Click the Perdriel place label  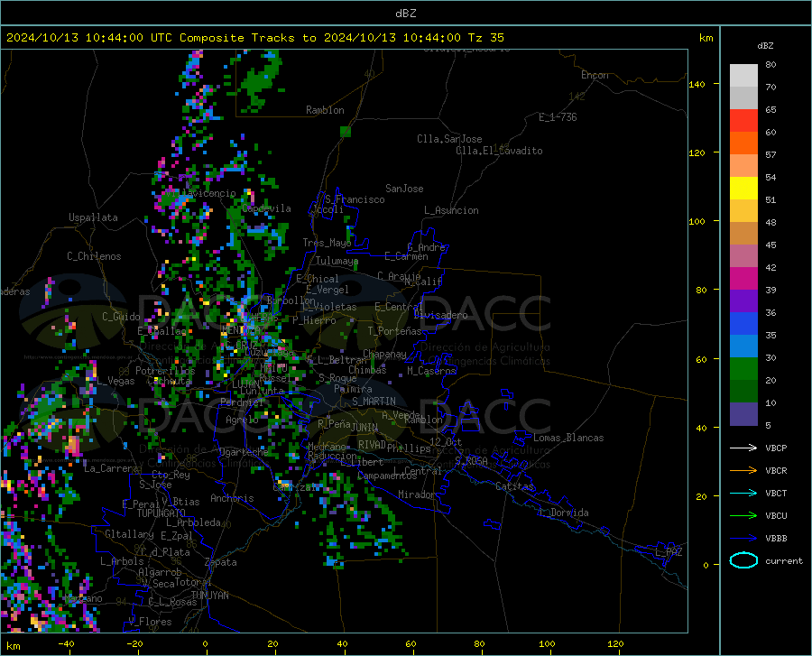[242, 402]
